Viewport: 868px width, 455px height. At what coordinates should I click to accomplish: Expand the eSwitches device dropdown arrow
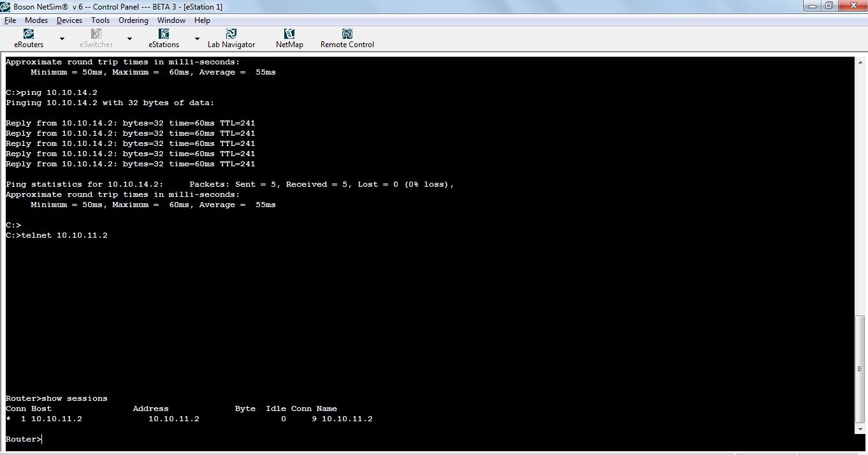[x=129, y=38]
